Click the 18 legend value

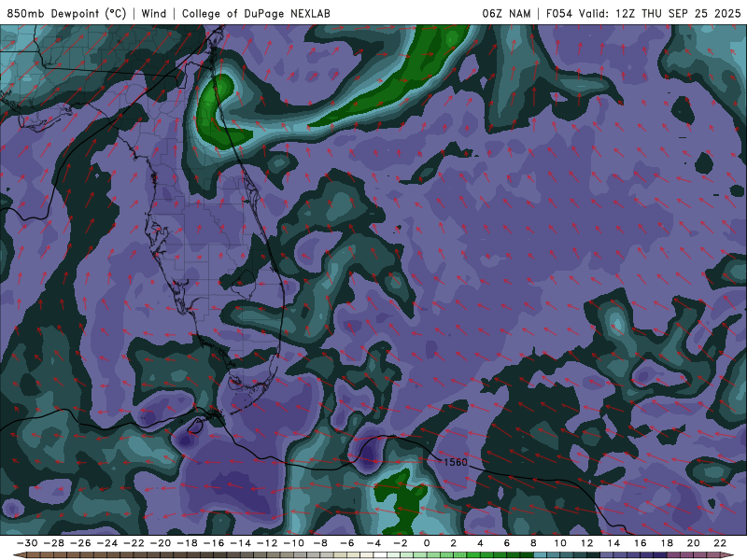pos(667,543)
